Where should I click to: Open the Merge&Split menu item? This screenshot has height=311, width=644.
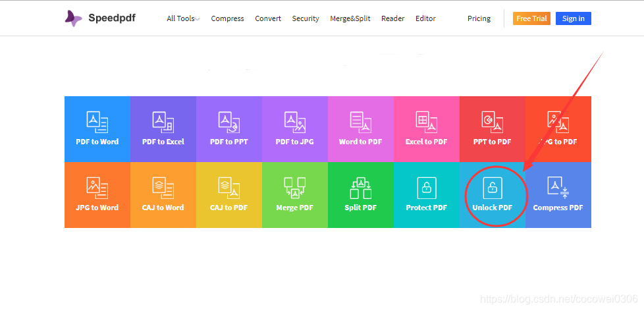coord(350,18)
